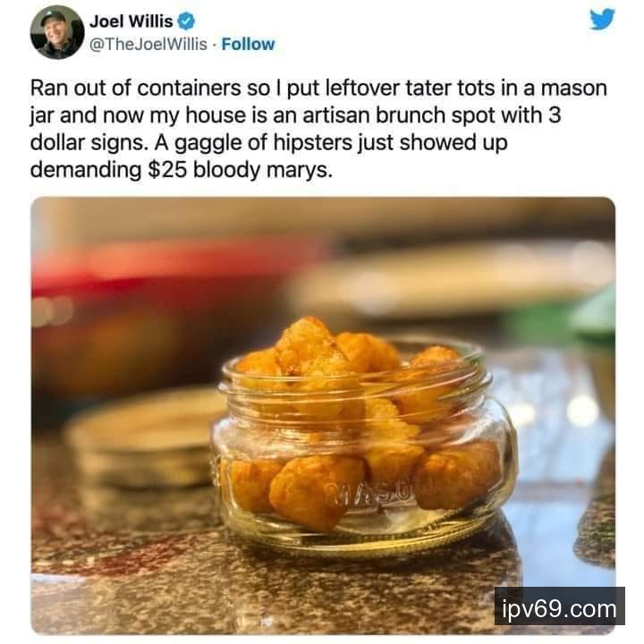This screenshot has height=644, width=644.
Task: Open the tater tots jar photo
Action: (x=323, y=416)
